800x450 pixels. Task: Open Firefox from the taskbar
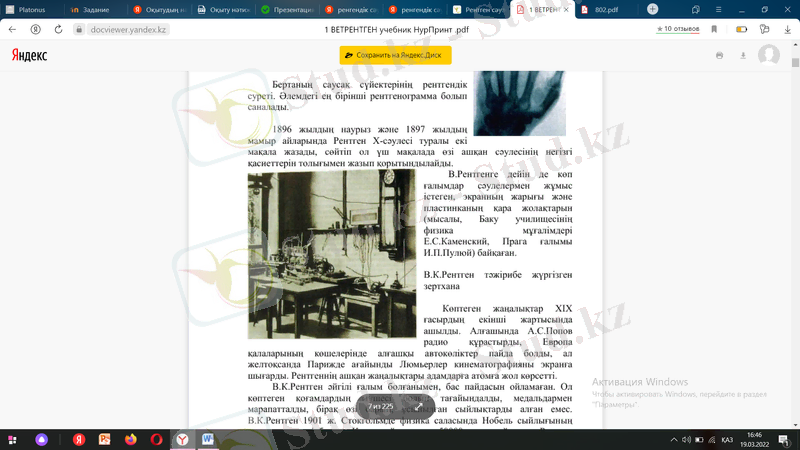point(131,439)
